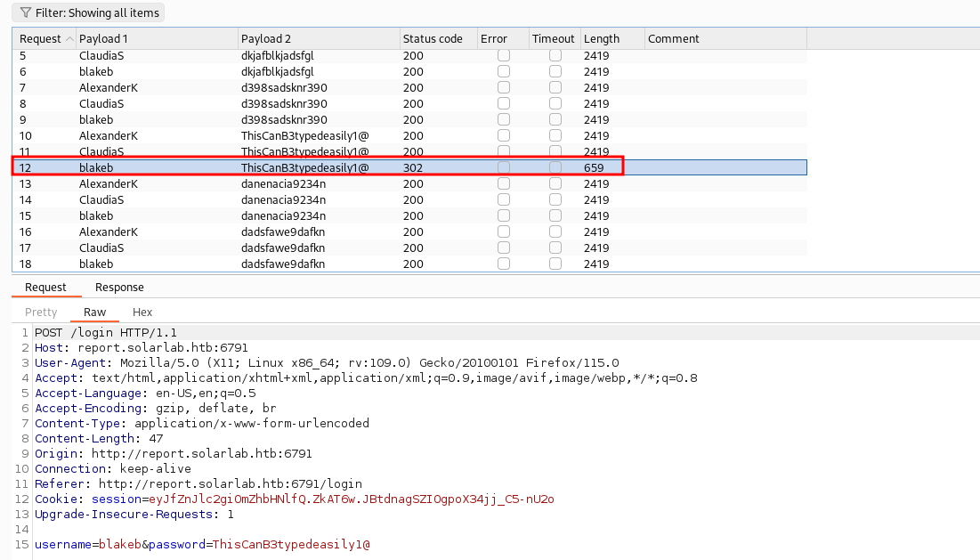The width and height of the screenshot is (980, 560).
Task: Switch to the Response tab
Action: pyautogui.click(x=119, y=287)
